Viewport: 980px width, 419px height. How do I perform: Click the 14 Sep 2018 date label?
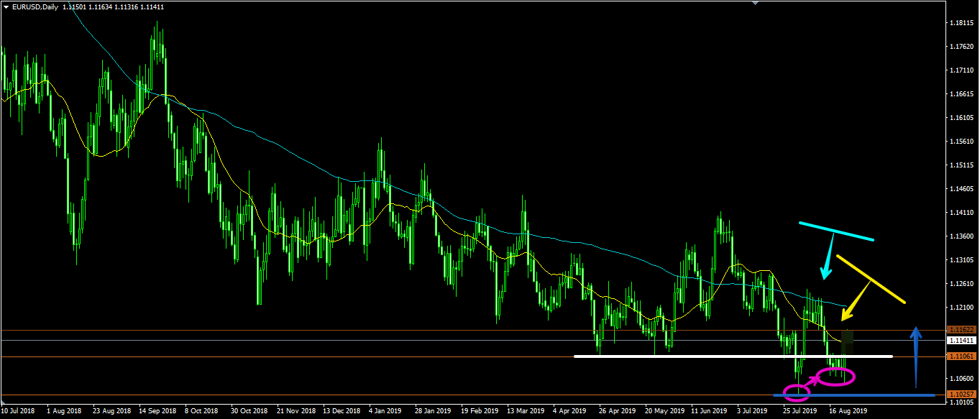(157, 412)
